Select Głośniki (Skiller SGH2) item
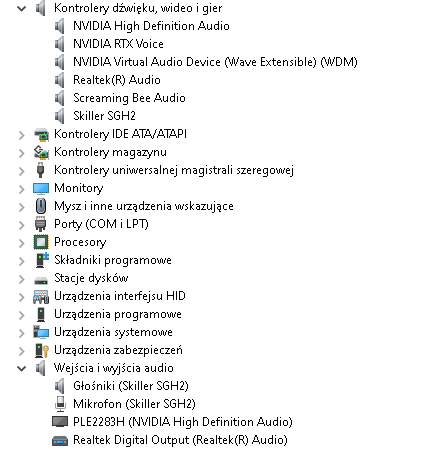The height and width of the screenshot is (454, 433). 131,386
